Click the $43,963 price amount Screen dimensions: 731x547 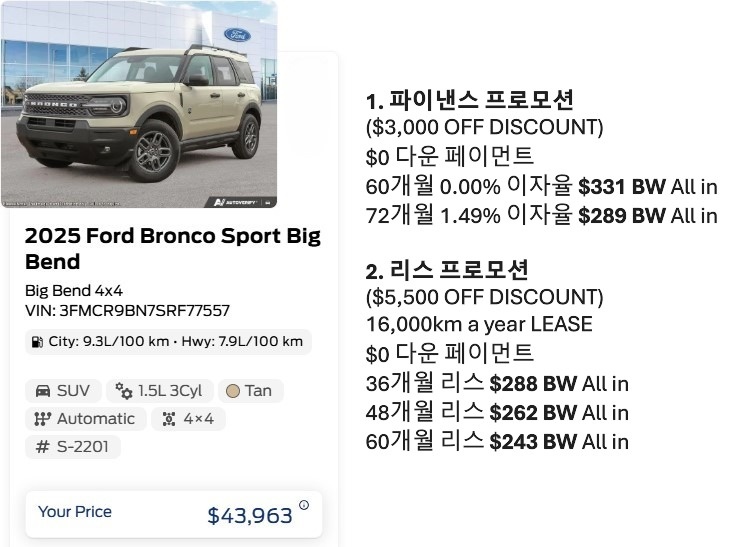pyautogui.click(x=250, y=516)
